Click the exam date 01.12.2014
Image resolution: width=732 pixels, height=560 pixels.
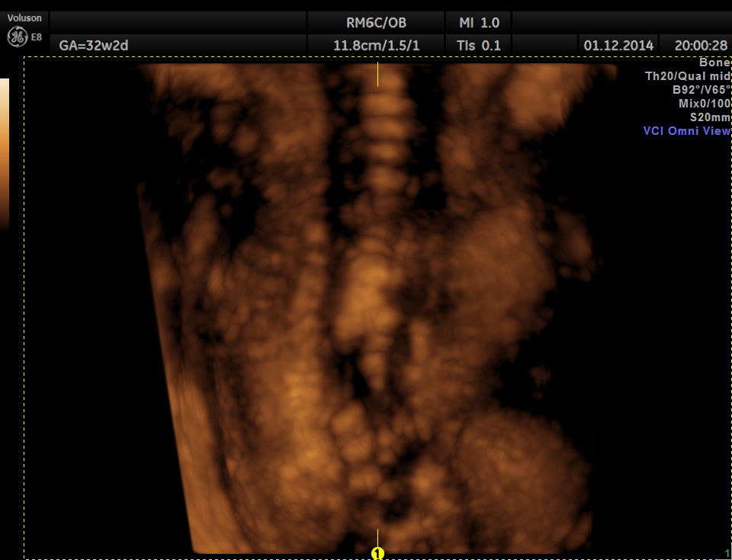(618, 45)
